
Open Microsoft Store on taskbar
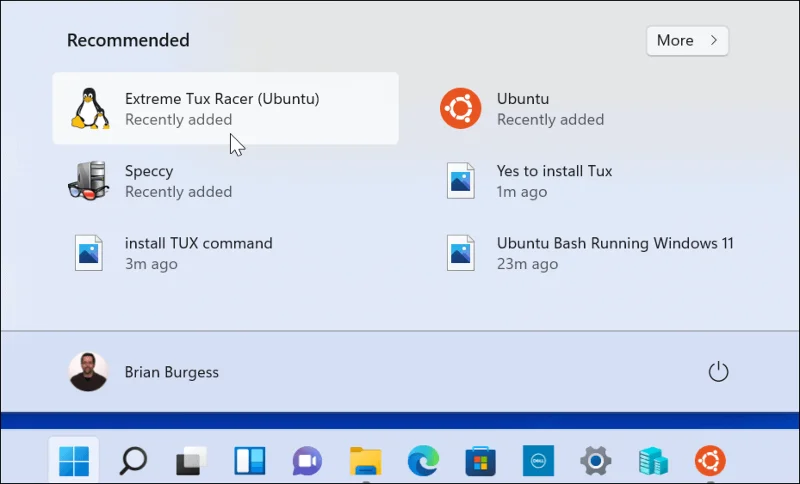(x=481, y=461)
